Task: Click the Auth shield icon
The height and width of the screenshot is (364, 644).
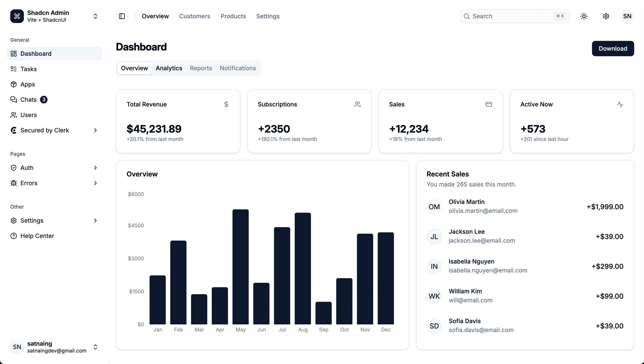Action: [13, 168]
